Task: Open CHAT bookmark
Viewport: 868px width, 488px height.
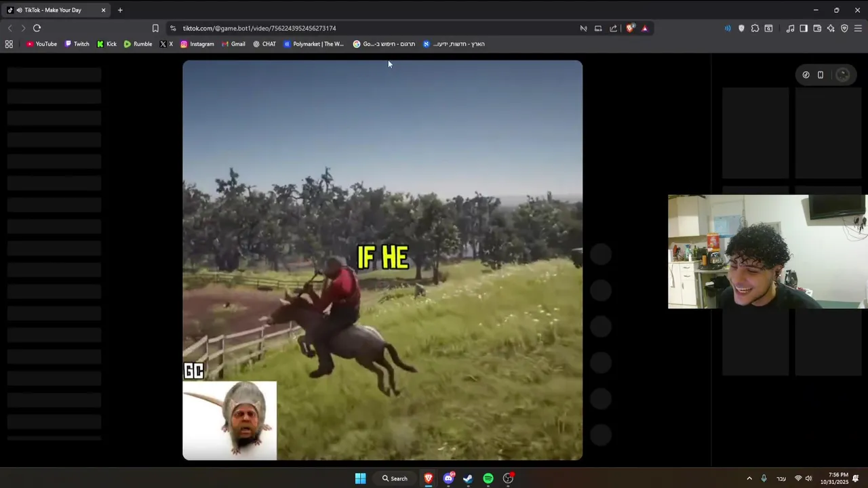Action: 264,44
